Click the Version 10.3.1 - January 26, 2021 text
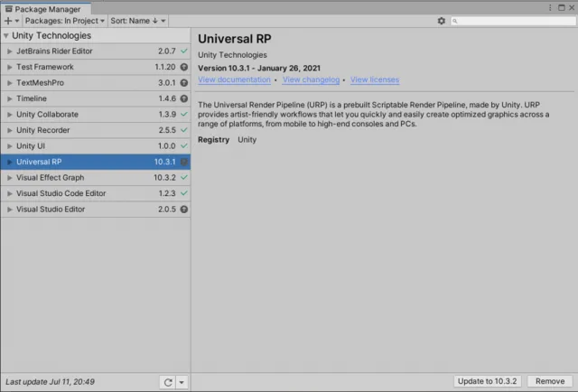The image size is (578, 392). click(x=259, y=69)
